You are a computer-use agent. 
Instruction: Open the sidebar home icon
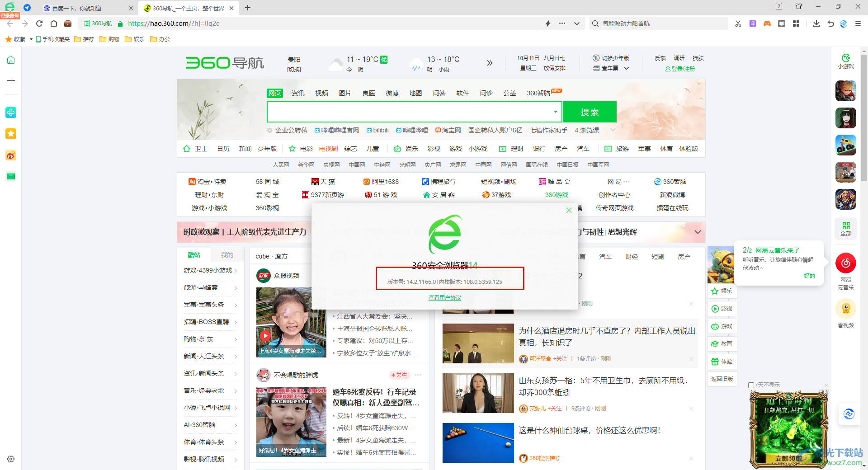(11, 60)
